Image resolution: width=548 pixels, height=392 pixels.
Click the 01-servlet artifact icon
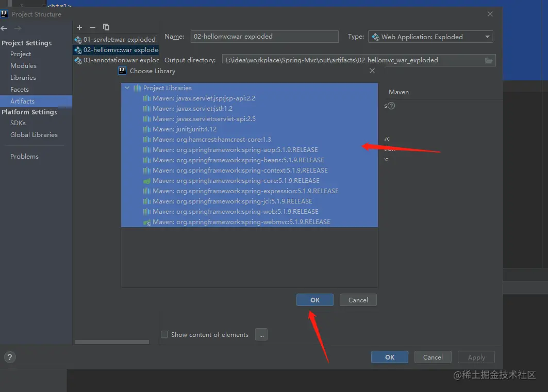coord(78,40)
